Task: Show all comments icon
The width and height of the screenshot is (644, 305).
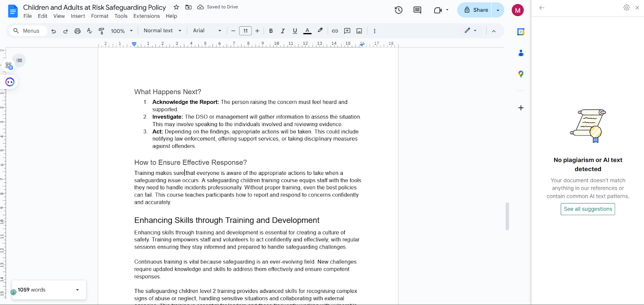Action: click(417, 10)
